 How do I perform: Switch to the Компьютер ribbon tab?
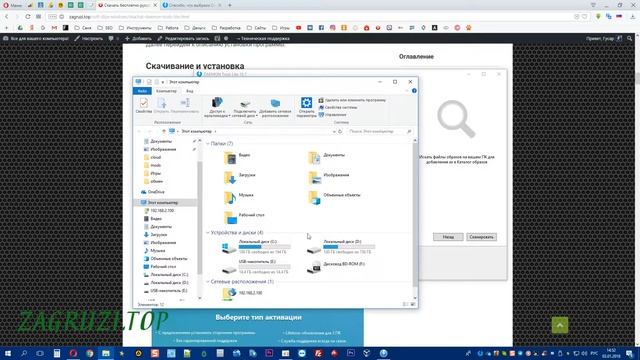pos(167,91)
